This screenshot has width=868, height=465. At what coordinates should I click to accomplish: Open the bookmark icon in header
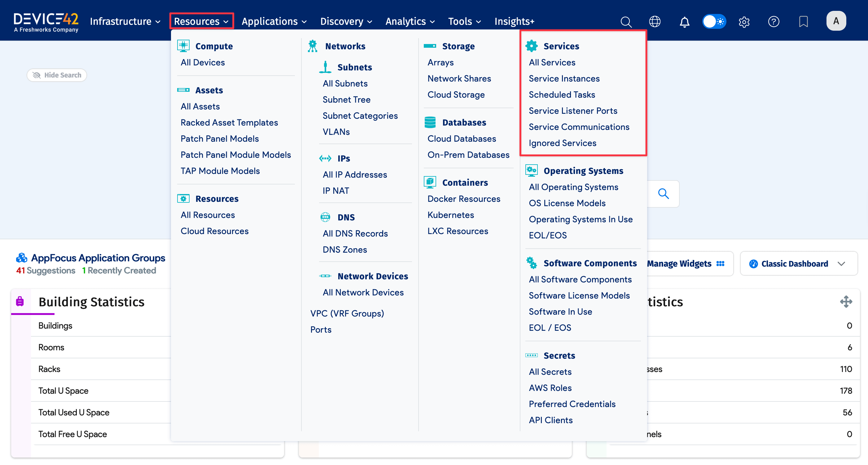point(803,22)
